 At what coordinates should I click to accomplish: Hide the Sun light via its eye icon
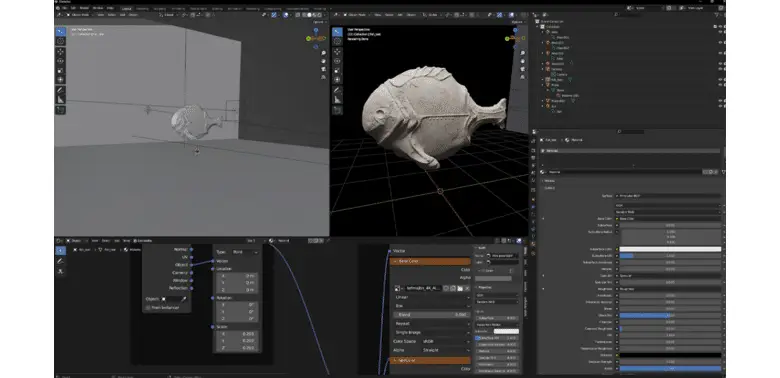tap(720, 106)
